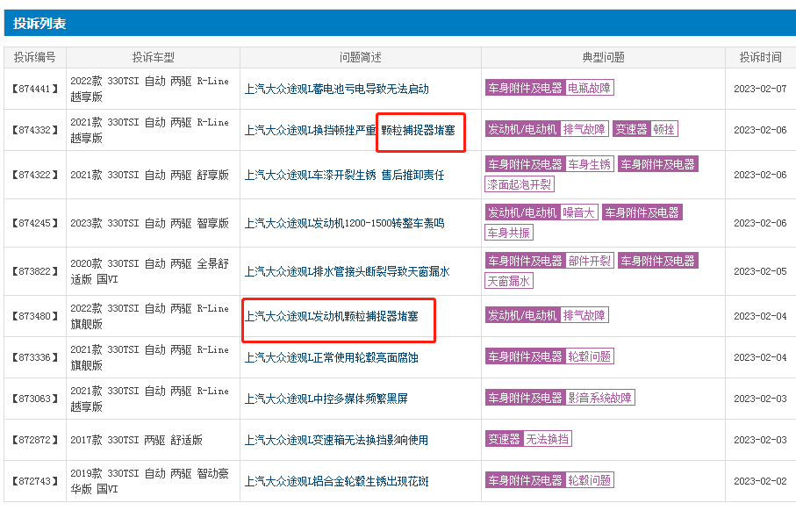Open complaint 变速箱无法换挡影响使用
Image resolution: width=796 pixels, height=532 pixels.
tap(337, 440)
